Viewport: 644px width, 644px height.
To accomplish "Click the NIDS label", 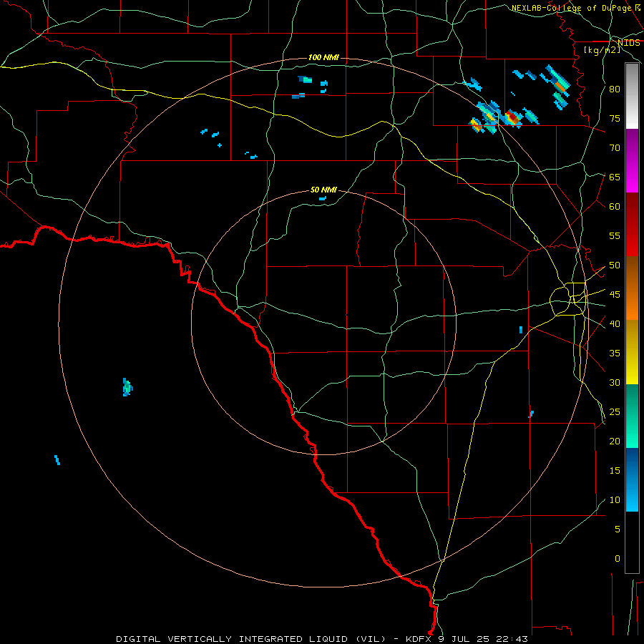I will (x=629, y=42).
